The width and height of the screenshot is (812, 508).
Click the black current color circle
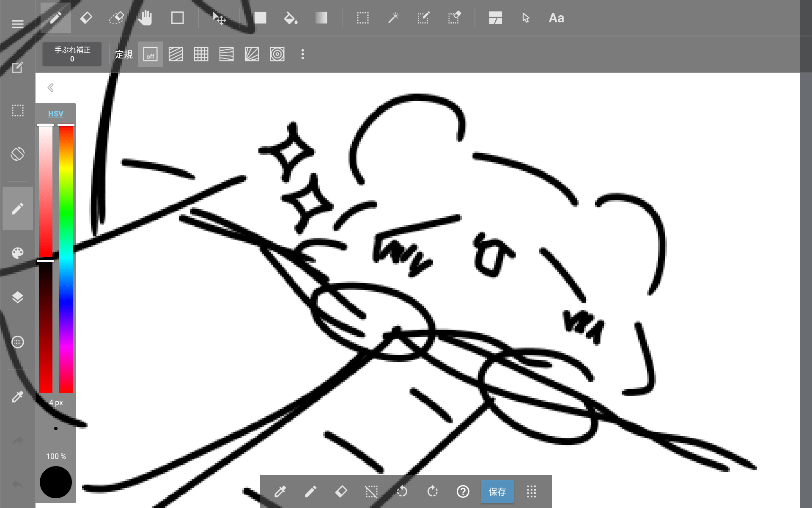[56, 482]
